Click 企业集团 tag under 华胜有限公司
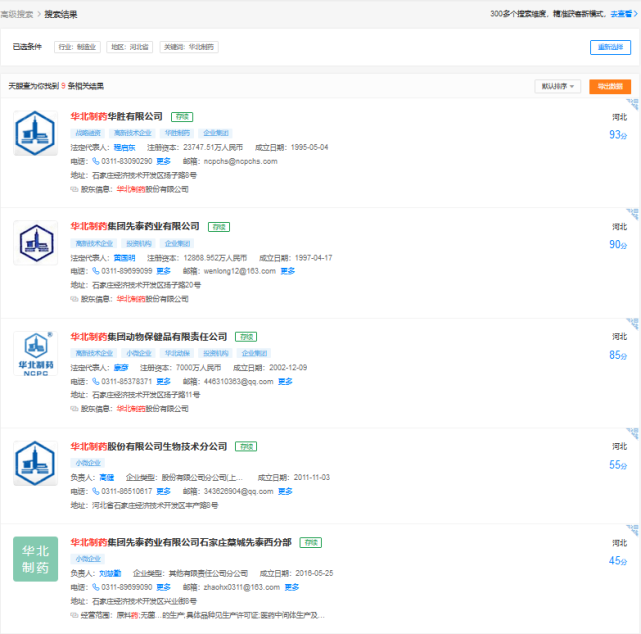 [x=216, y=133]
